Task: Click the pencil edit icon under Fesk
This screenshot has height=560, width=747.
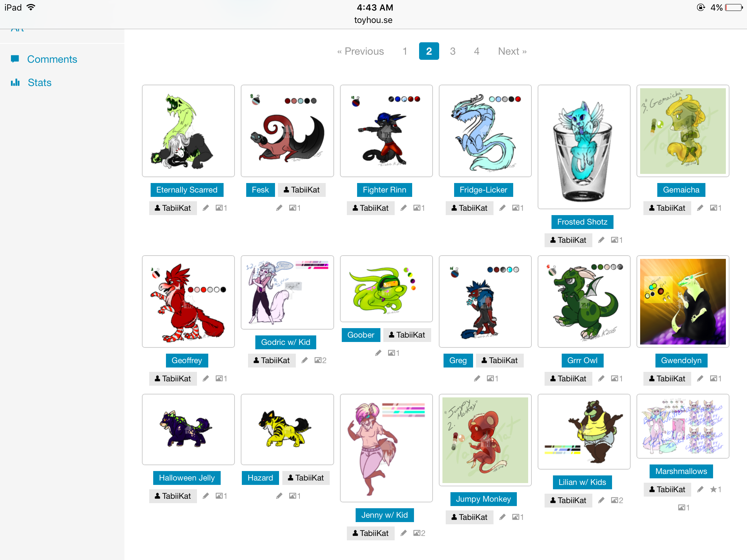Action: coord(279,208)
